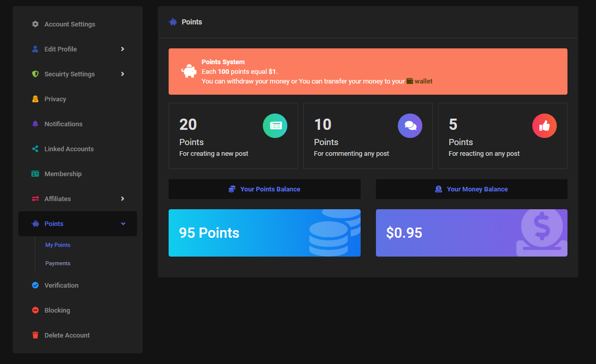Click the 20 Points new post card
This screenshot has height=364, width=596.
coord(233,136)
